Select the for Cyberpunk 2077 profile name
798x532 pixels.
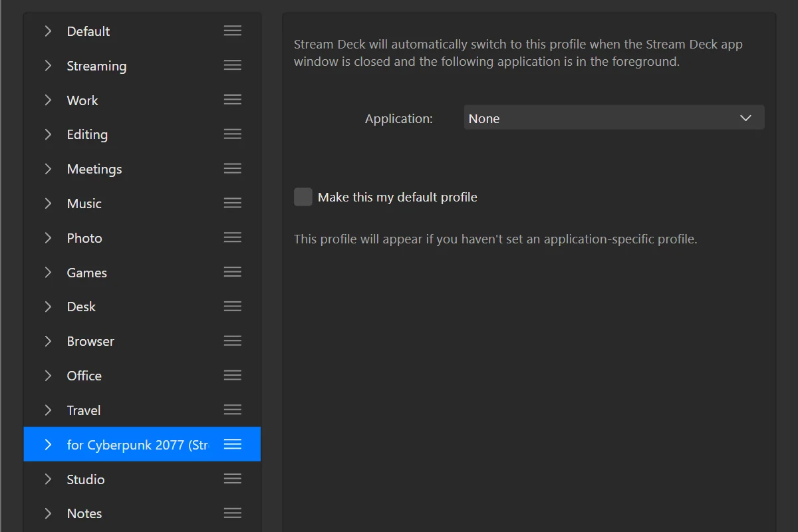[138, 445]
